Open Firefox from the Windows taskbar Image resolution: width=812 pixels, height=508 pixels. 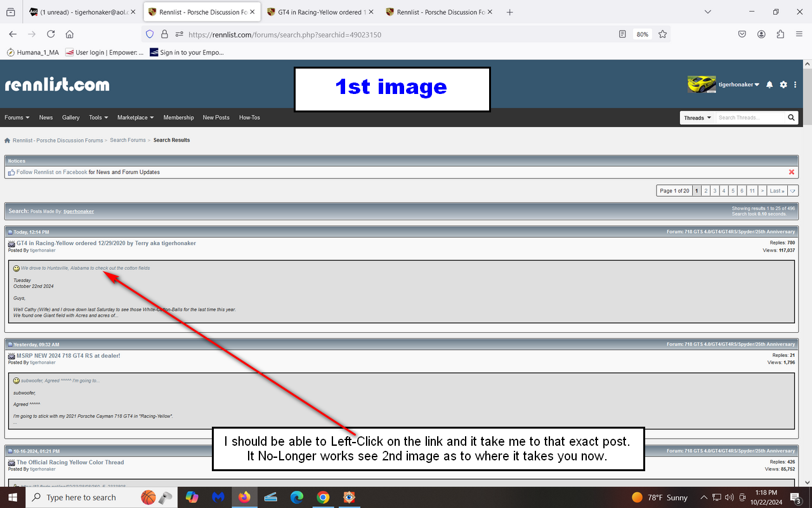pos(244,497)
